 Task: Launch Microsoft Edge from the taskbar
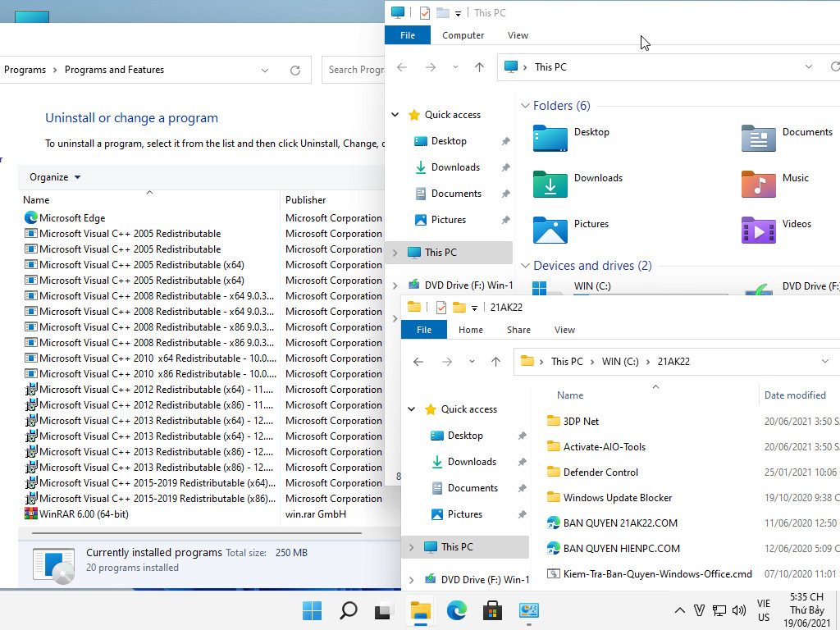(457, 611)
